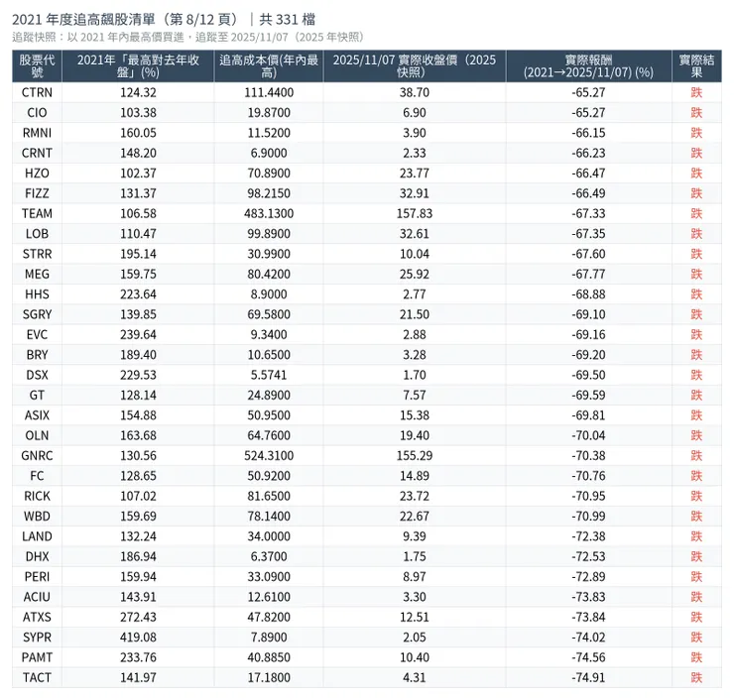The image size is (734, 700).
Task: Click the 272.43 percentage for ATXS
Action: [x=138, y=617]
